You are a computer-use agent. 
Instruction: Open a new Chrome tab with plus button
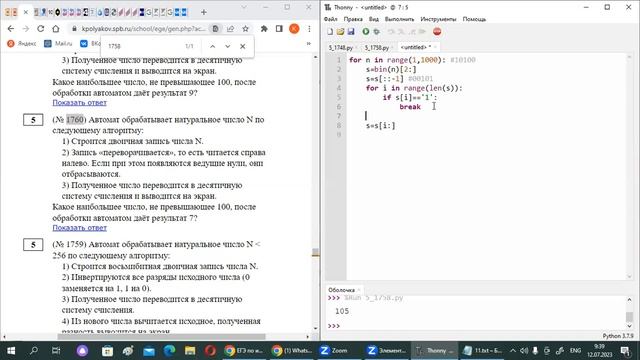tap(204, 12)
